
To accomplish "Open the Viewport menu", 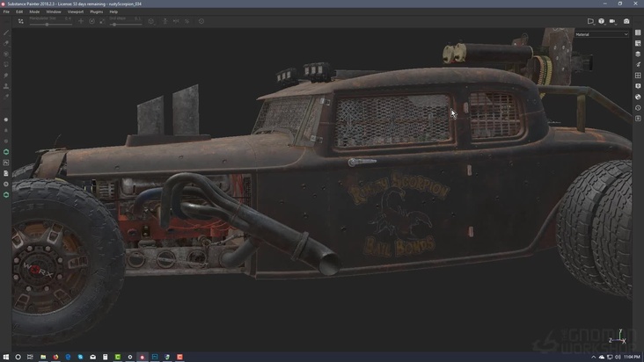I will pyautogui.click(x=76, y=12).
